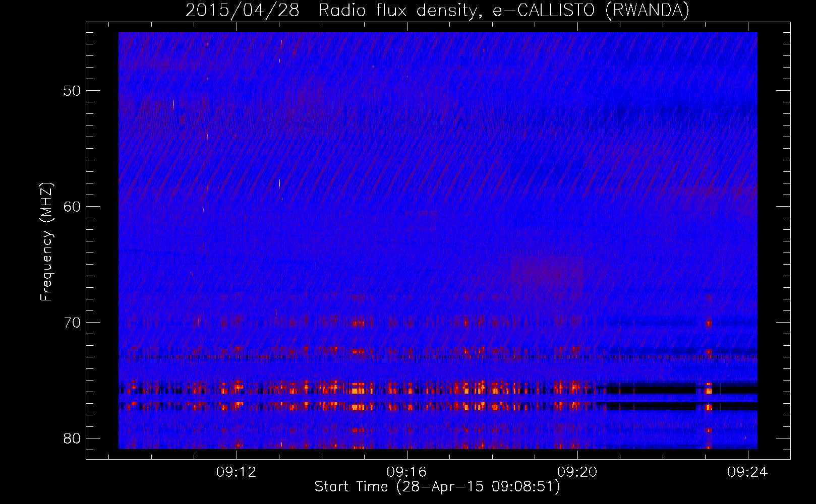
Task: Click the 09:12 time tick label
Action: click(237, 472)
